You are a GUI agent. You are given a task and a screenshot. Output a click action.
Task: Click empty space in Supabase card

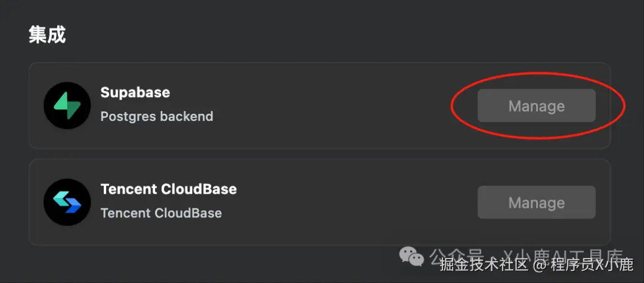334,105
